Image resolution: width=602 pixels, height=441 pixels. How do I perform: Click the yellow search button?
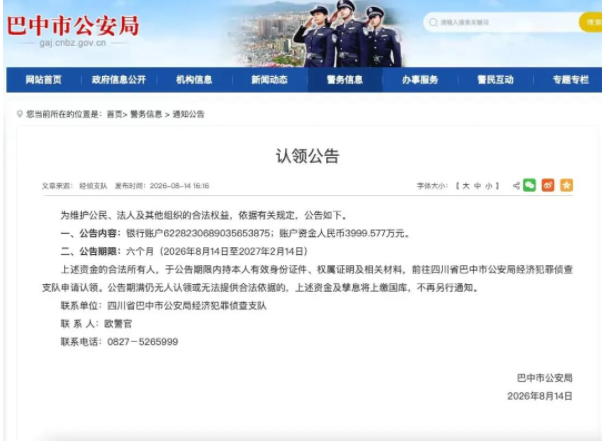pos(591,22)
